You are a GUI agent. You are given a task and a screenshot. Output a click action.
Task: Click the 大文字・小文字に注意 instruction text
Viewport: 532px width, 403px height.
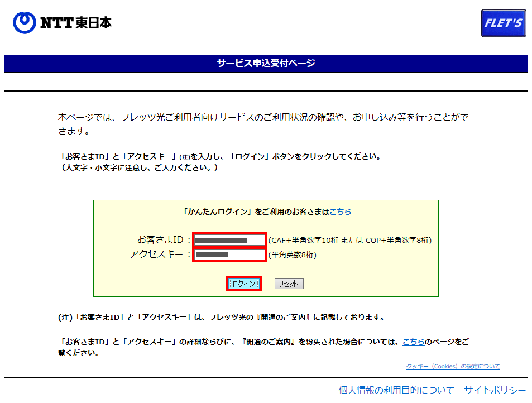coord(139,167)
